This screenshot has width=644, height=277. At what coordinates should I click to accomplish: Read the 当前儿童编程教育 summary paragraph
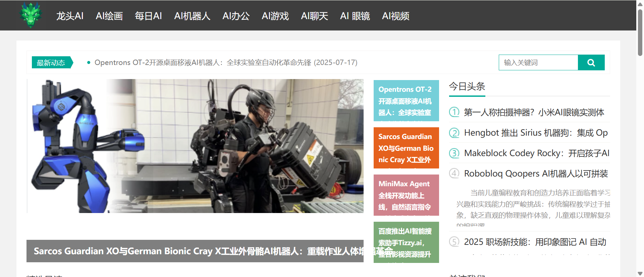533,208
